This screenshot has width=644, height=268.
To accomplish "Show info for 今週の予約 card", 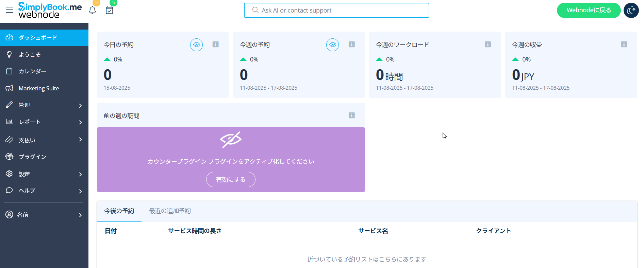I will pos(352,44).
